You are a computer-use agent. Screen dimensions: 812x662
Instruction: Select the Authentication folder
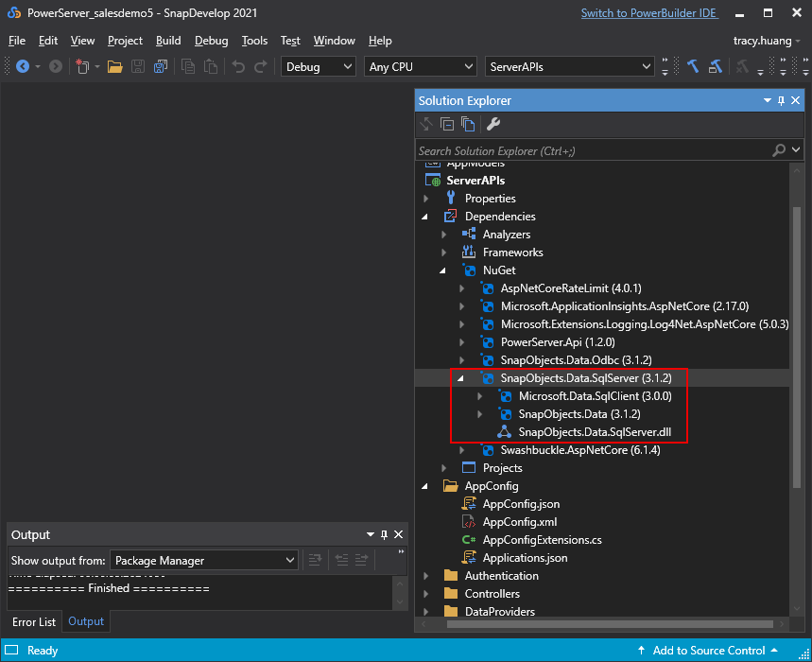coord(501,576)
